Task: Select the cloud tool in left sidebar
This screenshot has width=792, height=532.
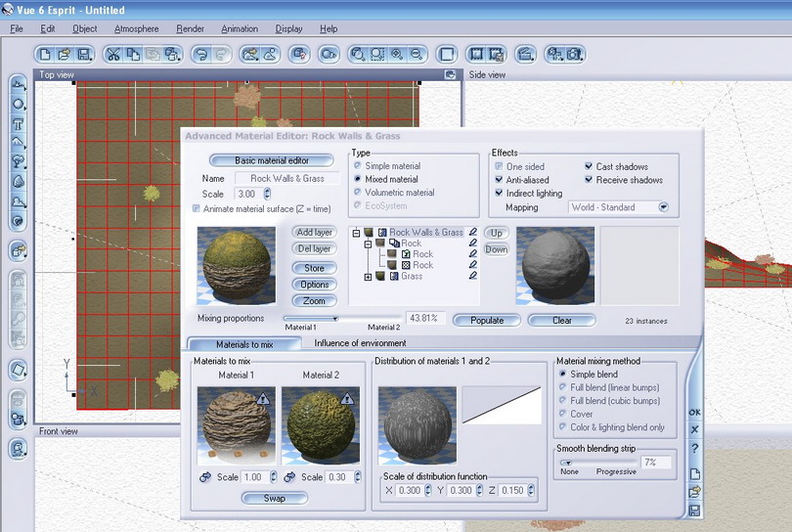Action: [x=18, y=201]
